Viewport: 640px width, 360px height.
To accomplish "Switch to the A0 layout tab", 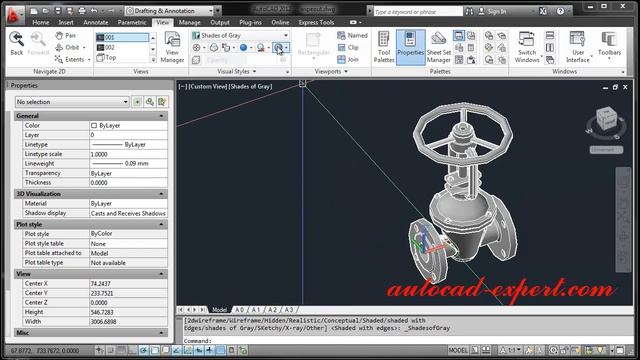I will pos(240,310).
